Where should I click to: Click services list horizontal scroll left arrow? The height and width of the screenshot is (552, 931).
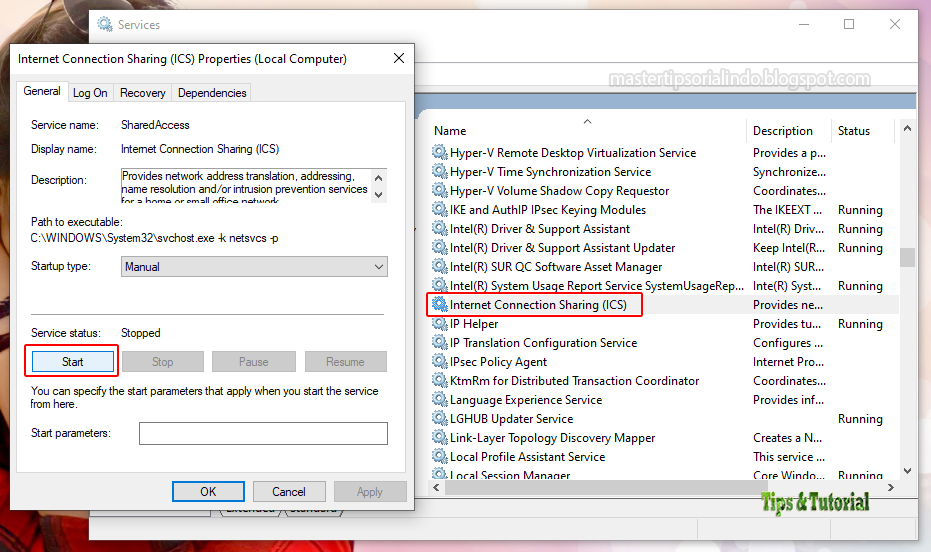(436, 487)
